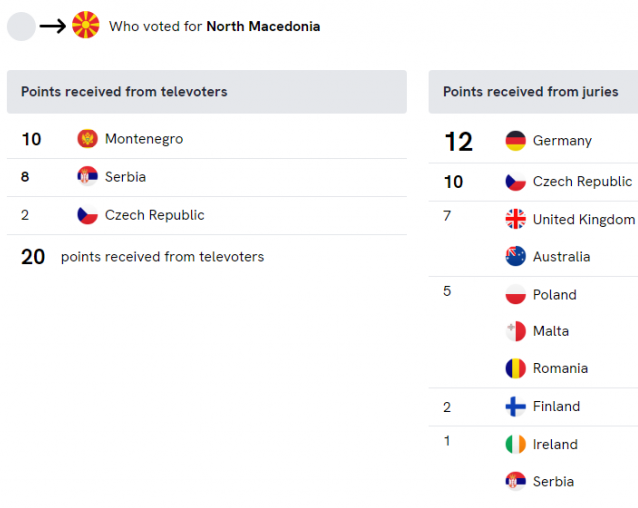This screenshot has width=638, height=508.
Task: Click the Serbia flag in the televoters list
Action: click(87, 177)
